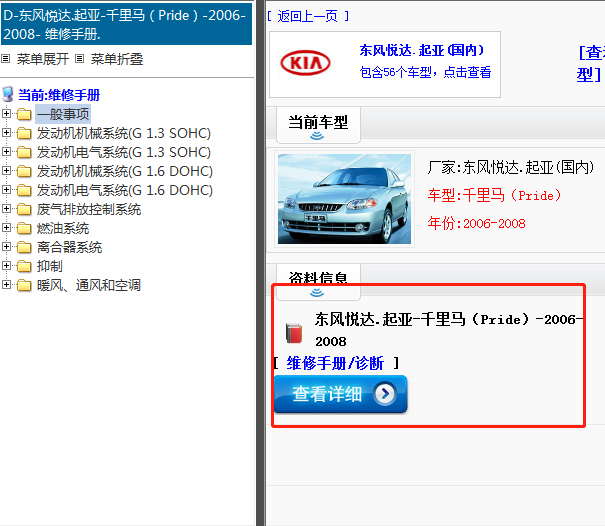Select 发动机机械系统(G 1.3 SOHC) item
Viewport: 605px width, 526px height.
(x=124, y=133)
